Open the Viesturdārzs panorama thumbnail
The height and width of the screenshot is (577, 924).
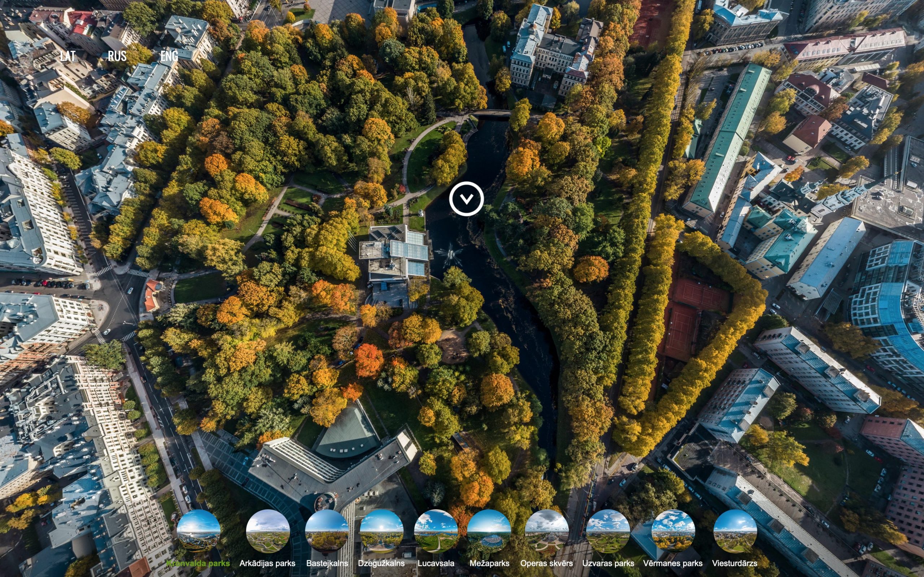pyautogui.click(x=735, y=531)
